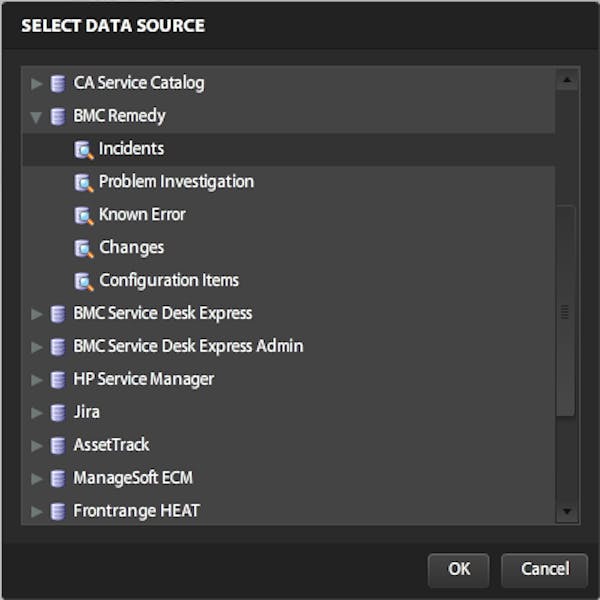Expand the HP Service Manager node

(37, 380)
